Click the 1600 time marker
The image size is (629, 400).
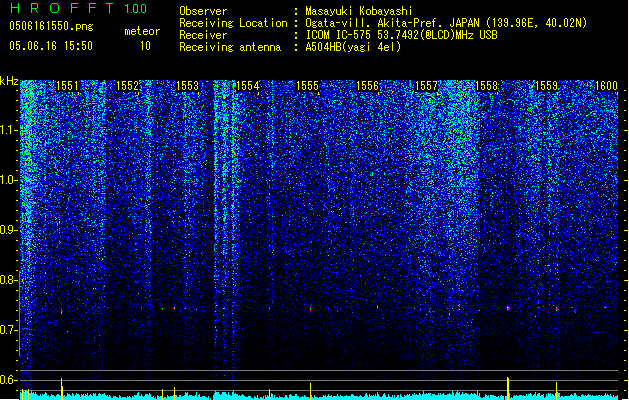click(606, 86)
